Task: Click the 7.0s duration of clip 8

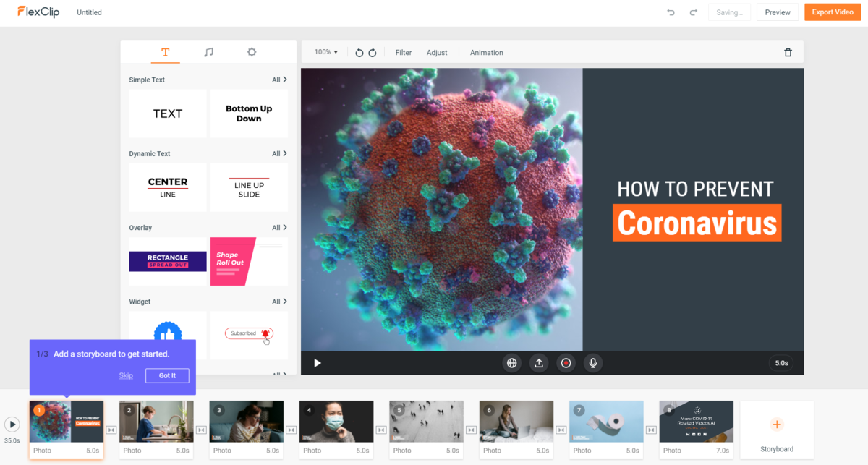Action: (x=723, y=451)
